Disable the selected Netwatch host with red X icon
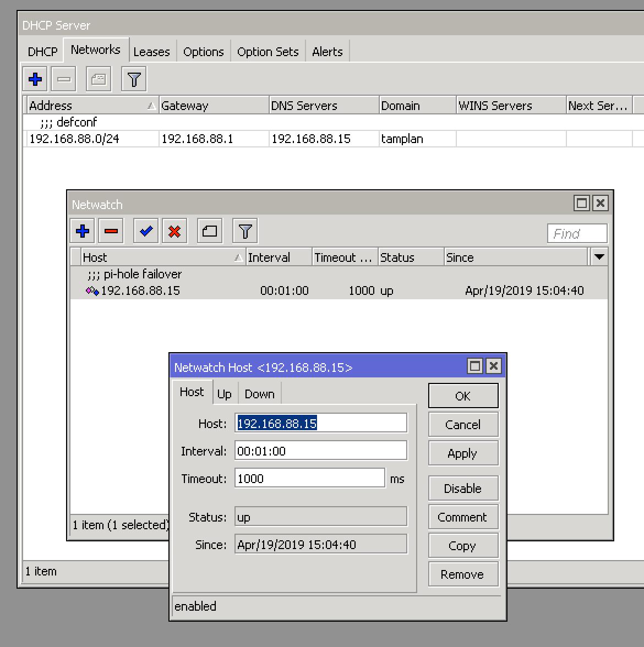Viewport: 644px width, 647px height. tap(174, 231)
